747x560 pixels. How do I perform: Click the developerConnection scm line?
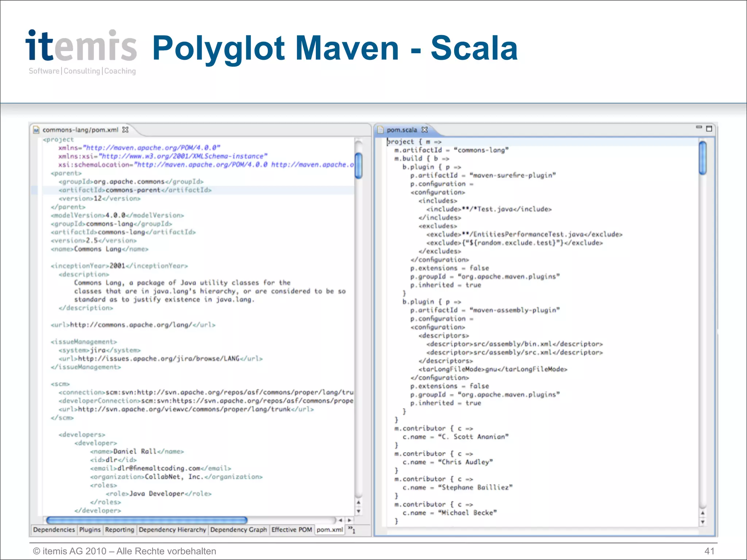tap(206, 401)
